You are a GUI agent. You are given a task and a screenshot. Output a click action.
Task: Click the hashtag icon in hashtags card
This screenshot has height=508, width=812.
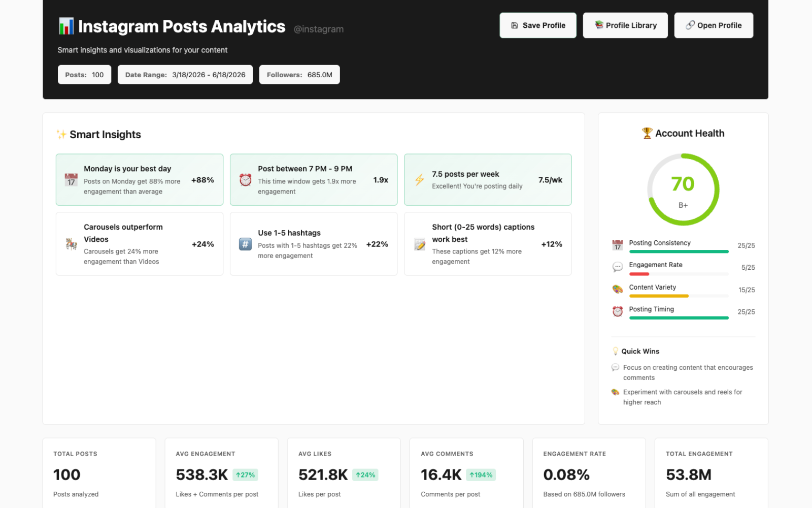tap(246, 244)
